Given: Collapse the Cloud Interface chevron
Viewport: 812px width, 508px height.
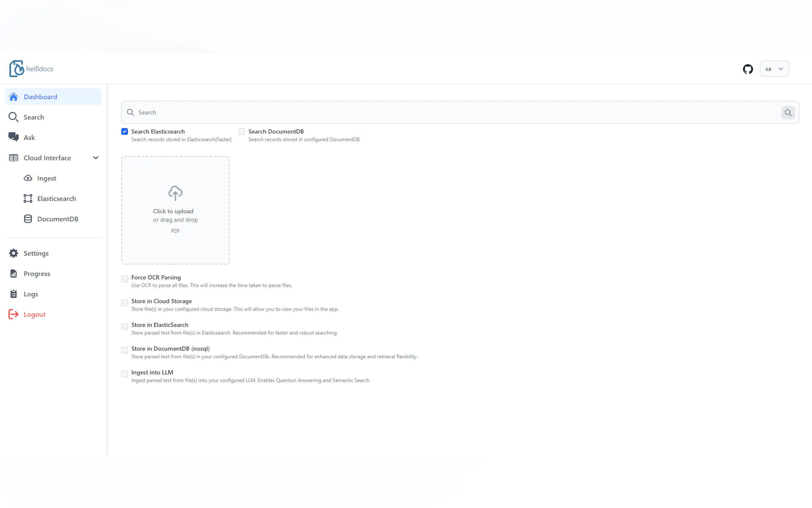Looking at the screenshot, I should point(96,158).
